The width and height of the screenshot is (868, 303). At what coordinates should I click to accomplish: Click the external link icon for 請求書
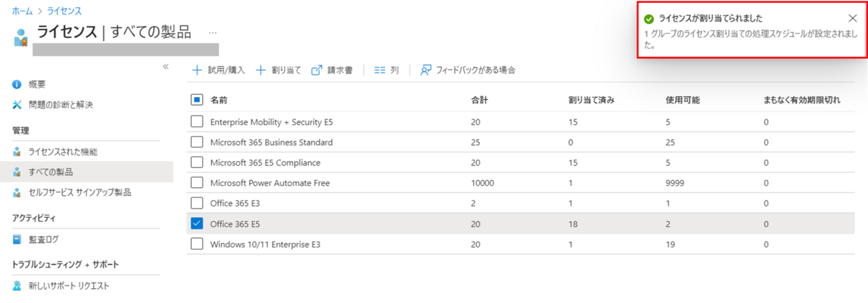click(317, 70)
